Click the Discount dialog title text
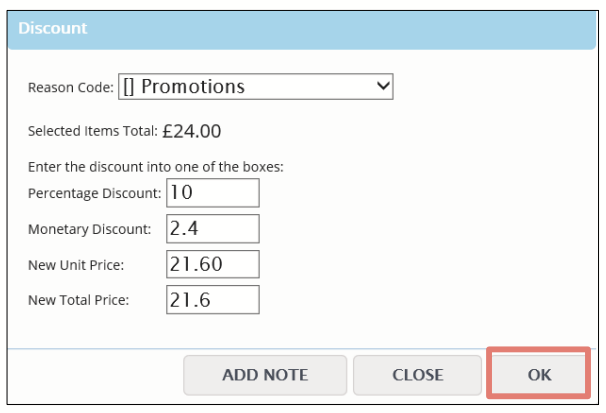 (x=53, y=28)
